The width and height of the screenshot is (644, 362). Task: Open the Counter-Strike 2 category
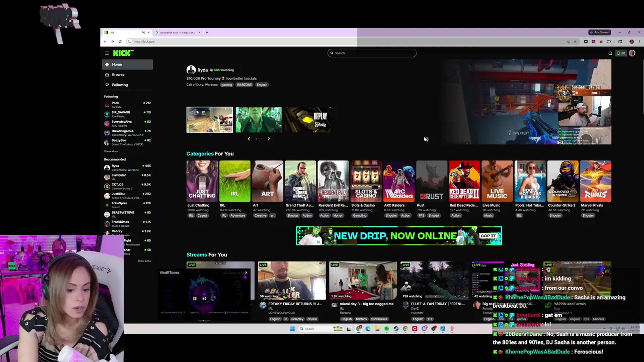click(x=563, y=182)
